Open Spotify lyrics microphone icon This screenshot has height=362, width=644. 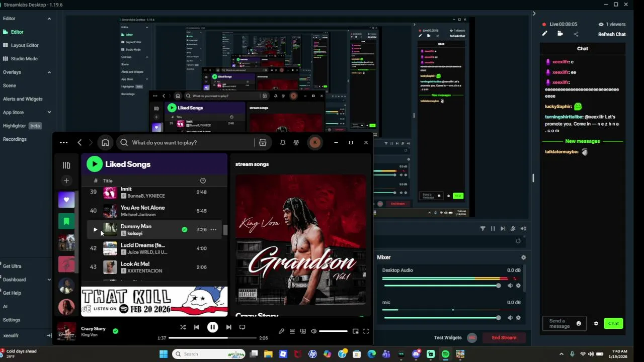pos(281,331)
